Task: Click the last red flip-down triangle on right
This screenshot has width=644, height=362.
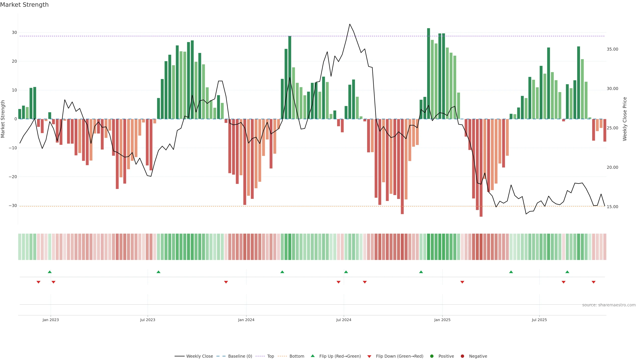Action: (x=594, y=282)
